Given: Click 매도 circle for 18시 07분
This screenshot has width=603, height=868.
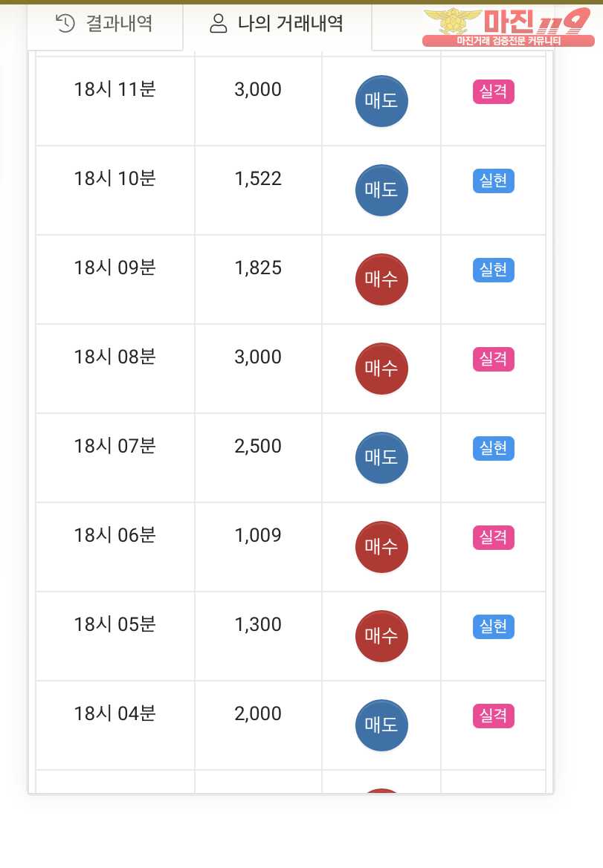Looking at the screenshot, I should point(381,457).
